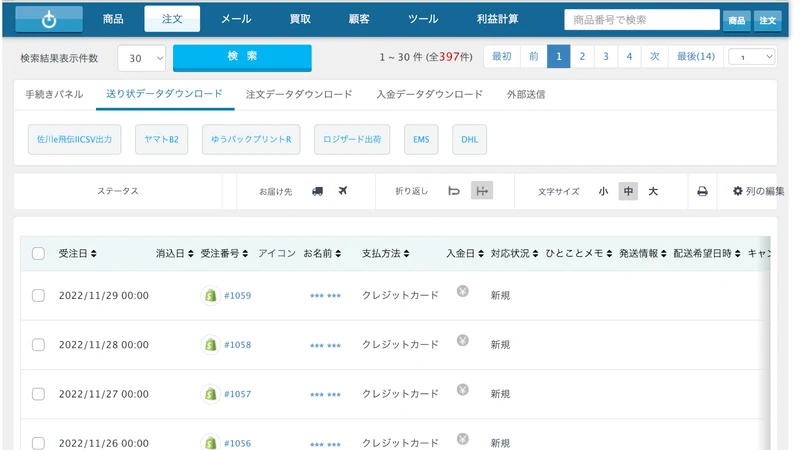This screenshot has width=800, height=450.
Task: Sort by 受注日 column arrows
Action: tap(93, 254)
